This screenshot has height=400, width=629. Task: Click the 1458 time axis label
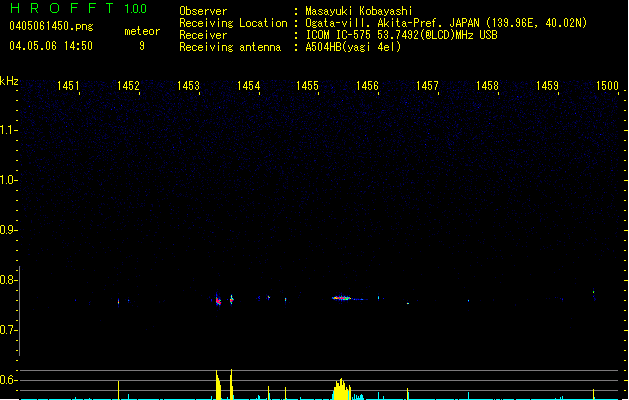coord(487,85)
